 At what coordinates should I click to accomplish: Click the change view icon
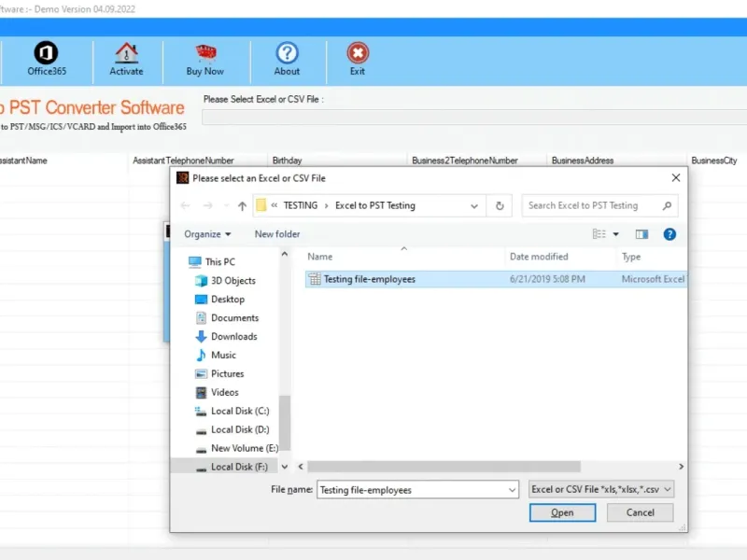click(599, 234)
